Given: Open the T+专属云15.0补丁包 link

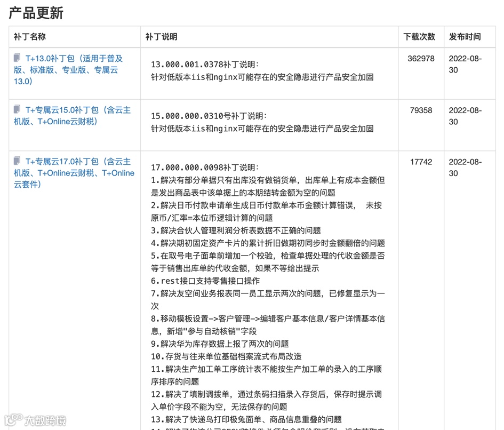Looking at the screenshot, I should [x=73, y=116].
